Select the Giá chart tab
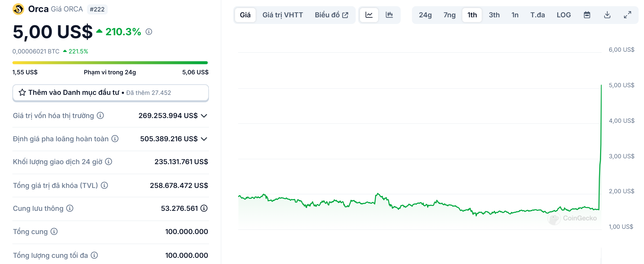The width and height of the screenshot is (644, 264). (x=245, y=15)
